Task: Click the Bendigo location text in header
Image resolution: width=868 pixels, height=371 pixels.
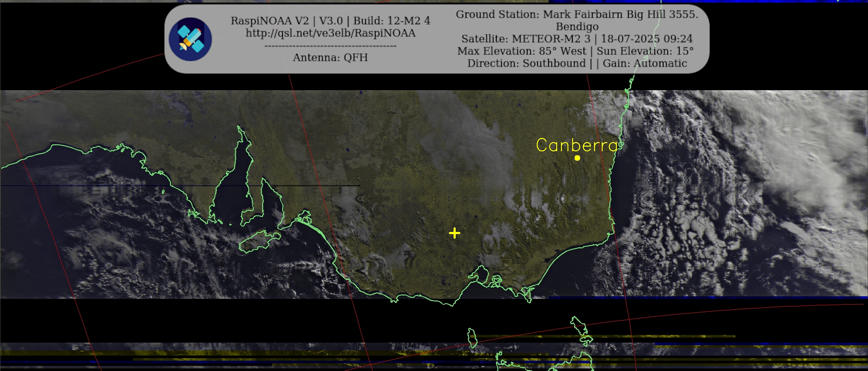Action: click(x=577, y=26)
